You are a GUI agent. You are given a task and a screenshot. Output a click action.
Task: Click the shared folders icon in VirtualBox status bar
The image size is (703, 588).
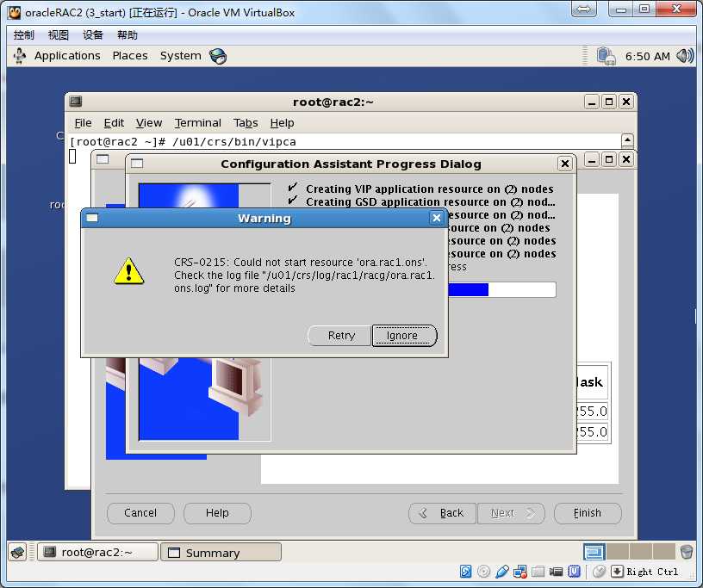pos(538,572)
